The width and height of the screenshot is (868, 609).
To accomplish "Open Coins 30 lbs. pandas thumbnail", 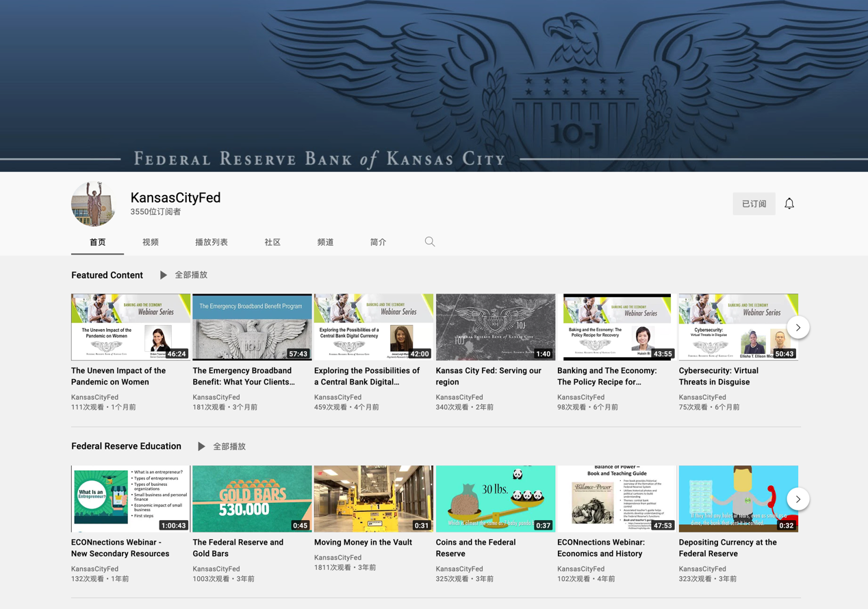I will 496,499.
